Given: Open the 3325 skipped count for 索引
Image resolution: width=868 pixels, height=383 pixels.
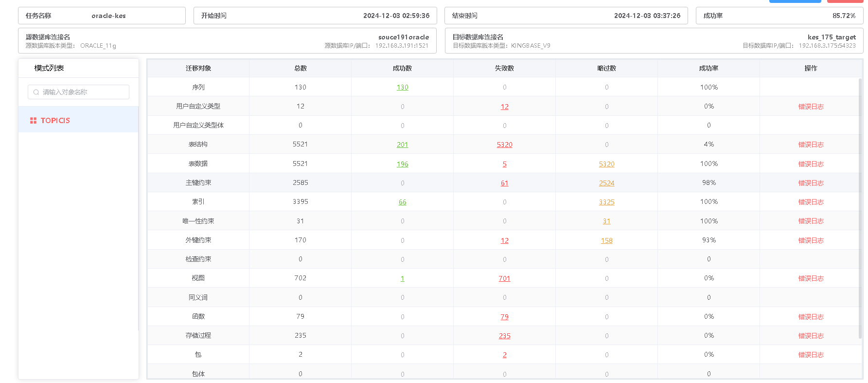Looking at the screenshot, I should coord(606,202).
